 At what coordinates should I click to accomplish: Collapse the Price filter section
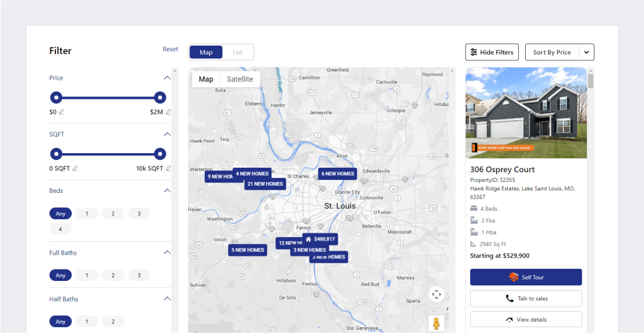167,78
